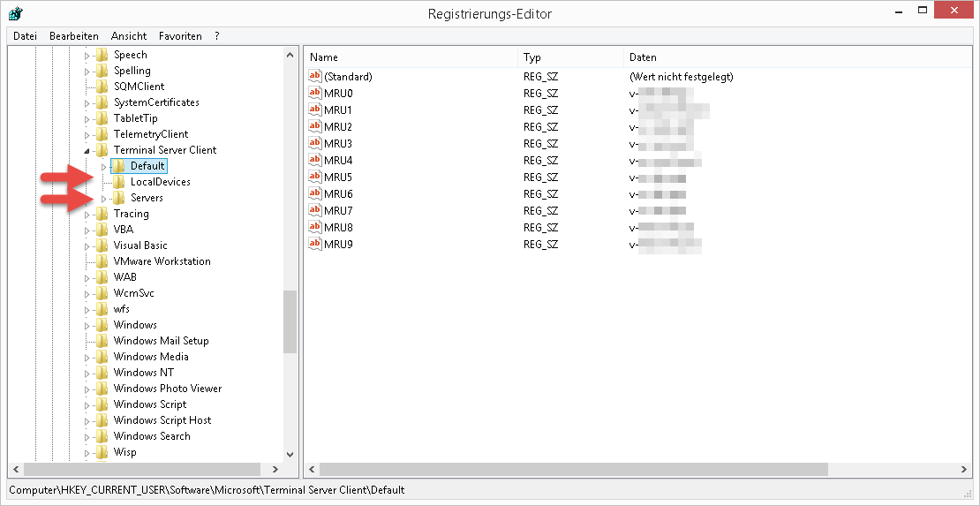Click the folder icon of SQMClient key

(102, 87)
